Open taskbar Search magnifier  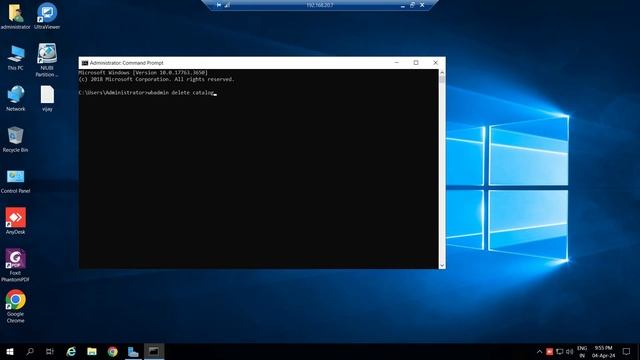point(30,351)
